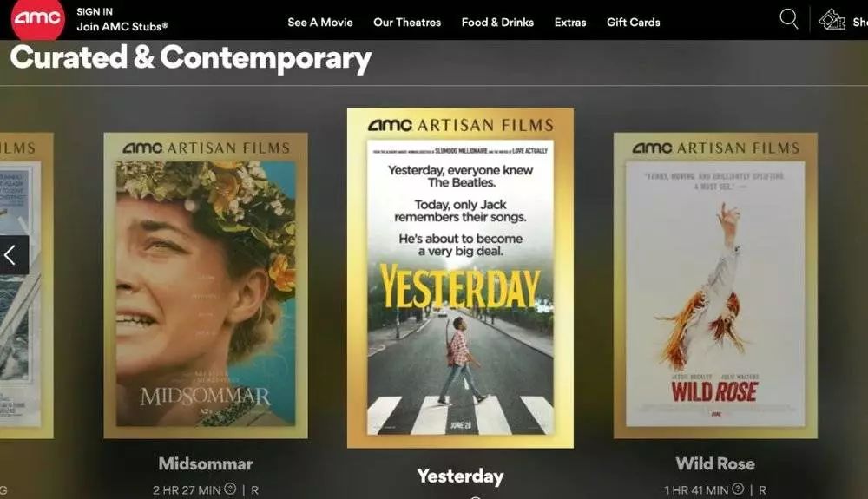Click the Yesterday title text

pyautogui.click(x=460, y=476)
